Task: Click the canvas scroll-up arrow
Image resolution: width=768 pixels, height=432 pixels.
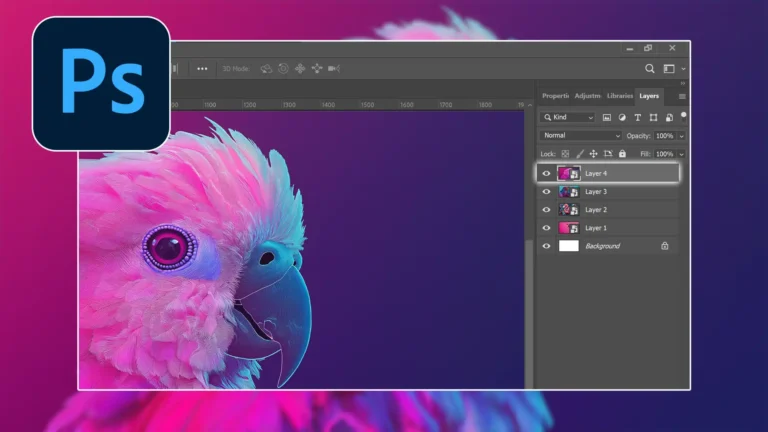Action: point(529,105)
